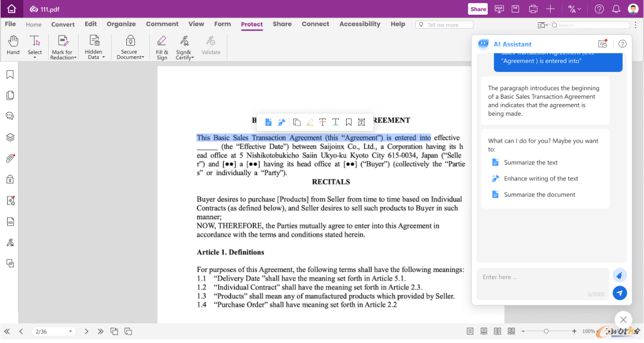This screenshot has height=343, width=644.
Task: Click the zoom slider handle
Action: point(546,331)
